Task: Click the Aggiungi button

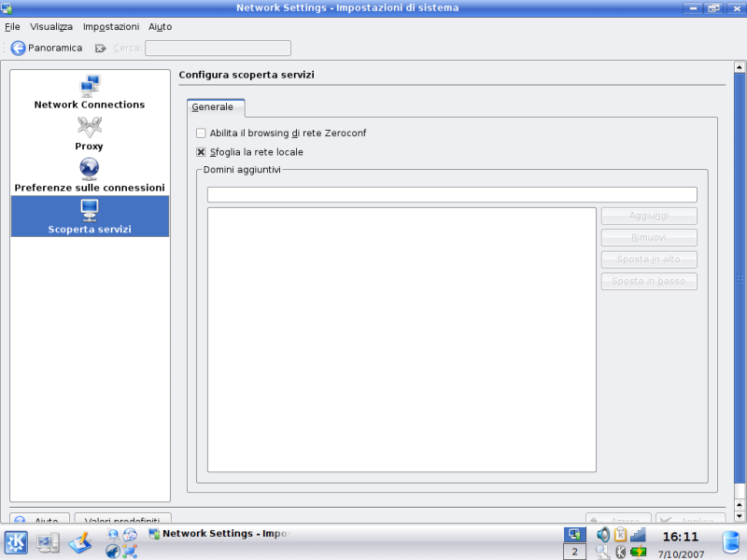Action: pos(649,216)
